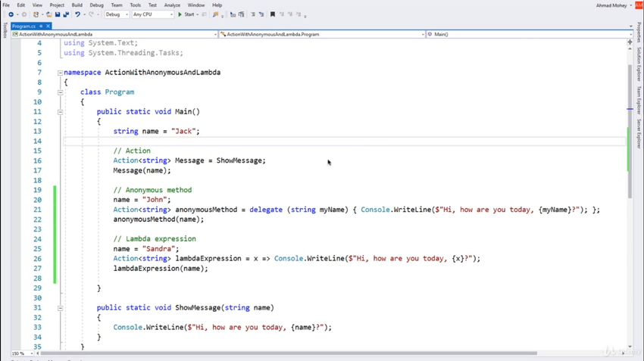Screen dimensions: 644x361
Task: Click the Navigate Forward toolbar icon
Action: (x=23, y=14)
